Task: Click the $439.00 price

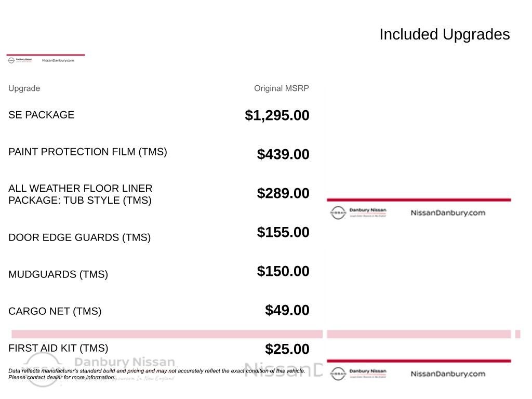Action: point(283,154)
